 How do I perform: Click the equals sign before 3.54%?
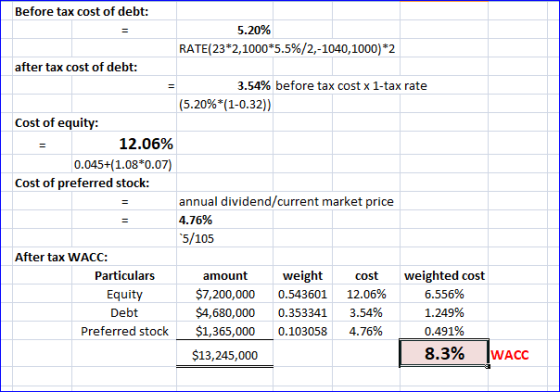tap(171, 86)
